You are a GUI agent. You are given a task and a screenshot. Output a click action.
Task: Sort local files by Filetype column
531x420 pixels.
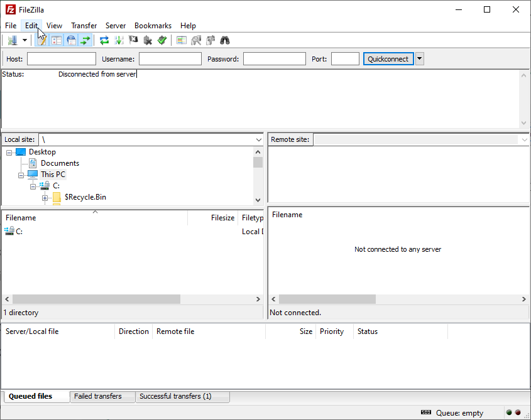tap(251, 218)
